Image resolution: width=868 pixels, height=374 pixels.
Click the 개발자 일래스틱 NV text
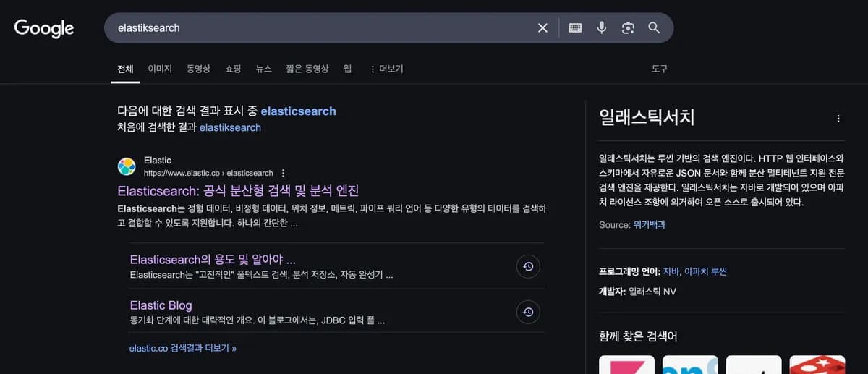click(637, 291)
